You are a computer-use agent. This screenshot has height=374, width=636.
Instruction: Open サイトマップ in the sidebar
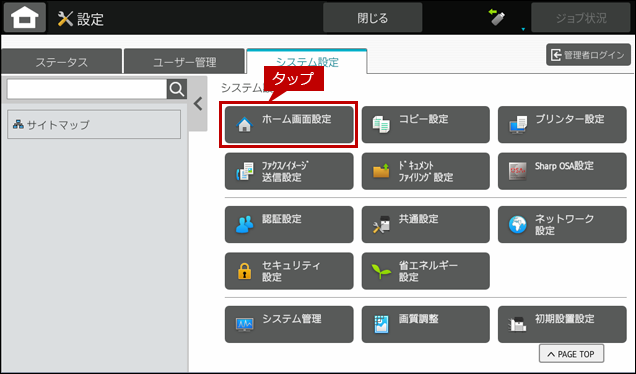pyautogui.click(x=94, y=124)
